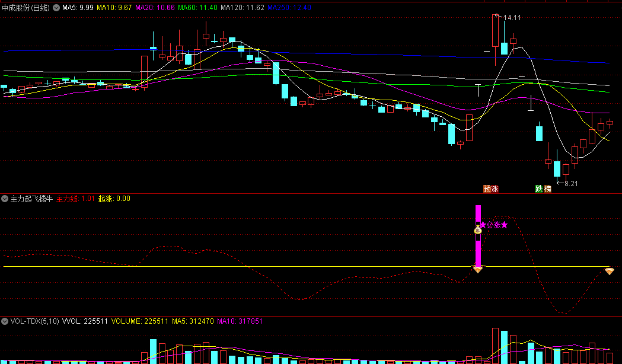Viewport: 622px width, 364px height.
Task: Select the 主力线: 1.01 value
Action: coord(75,199)
